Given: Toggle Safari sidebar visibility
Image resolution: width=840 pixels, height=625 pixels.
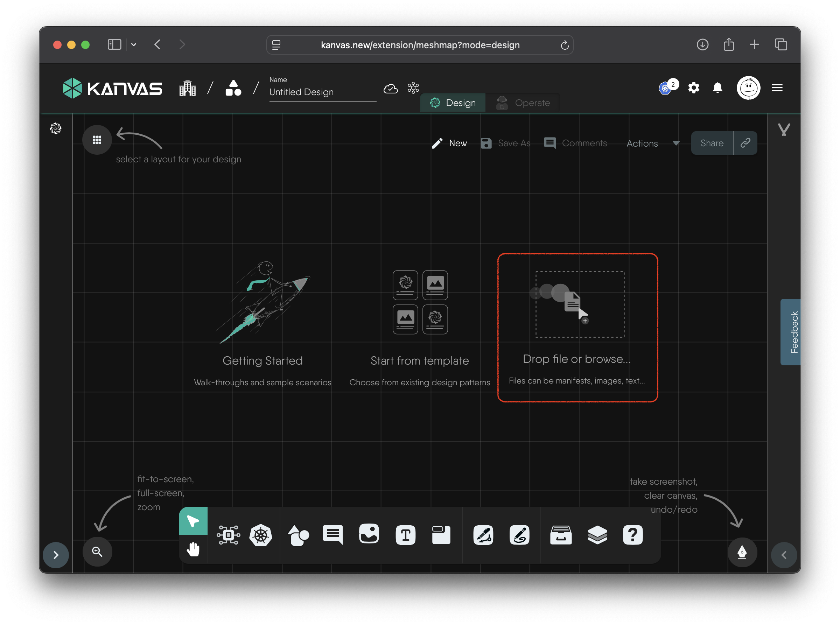Looking at the screenshot, I should coord(114,45).
